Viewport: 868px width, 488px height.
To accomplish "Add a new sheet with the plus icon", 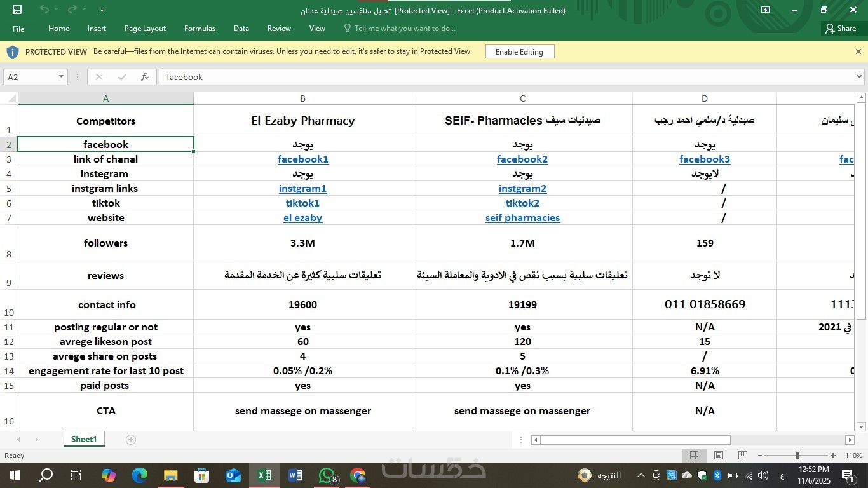I will pos(131,440).
